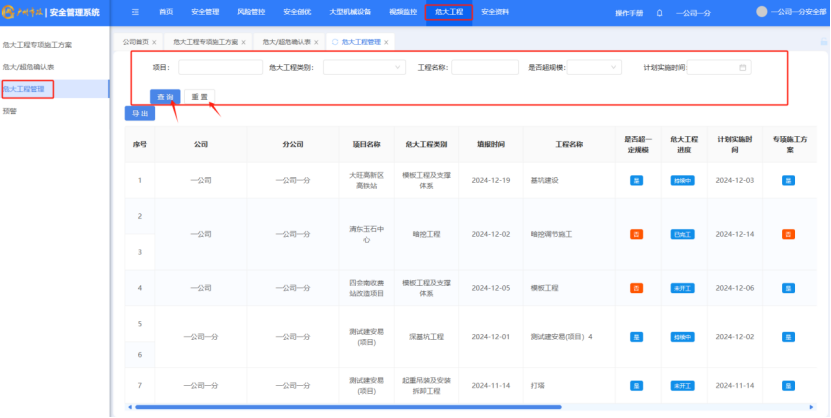Screen dimensions: 831x418
Task: Click the hamburger menu collapse icon
Action: (136, 12)
